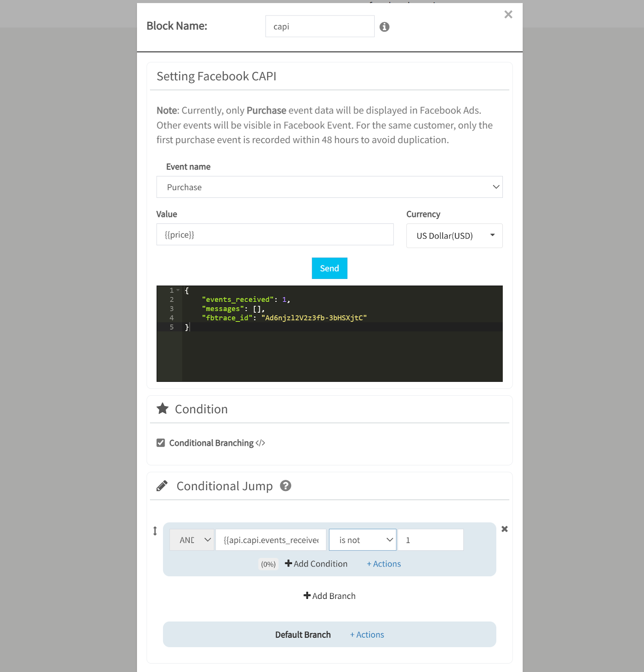The image size is (644, 672).
Task: Click the condition value field containing 1
Action: coord(431,540)
